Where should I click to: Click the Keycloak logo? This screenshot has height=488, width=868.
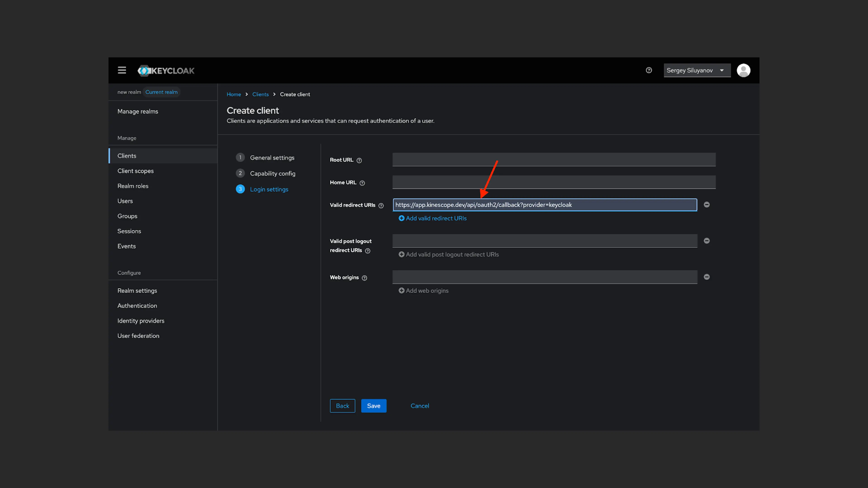166,70
